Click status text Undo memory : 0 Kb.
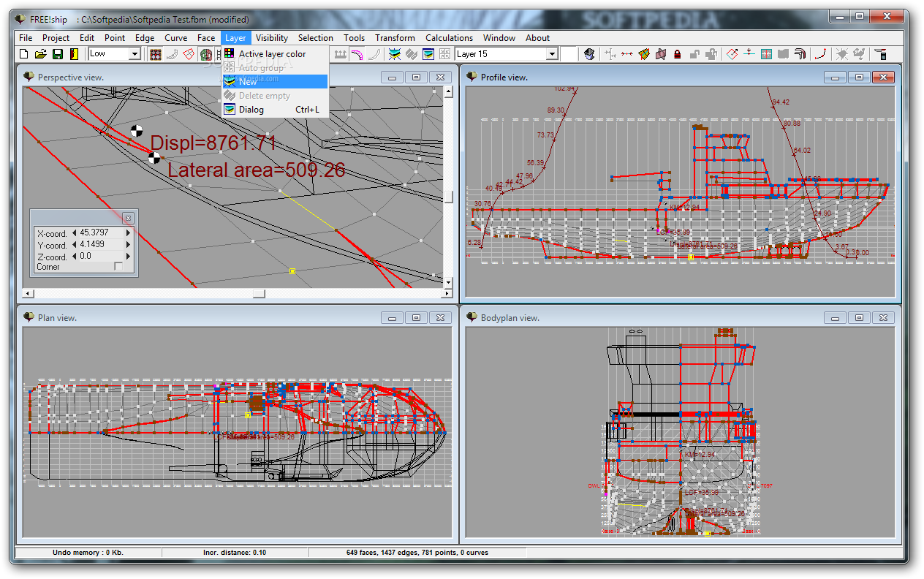This screenshot has height=579, width=924. (x=88, y=553)
